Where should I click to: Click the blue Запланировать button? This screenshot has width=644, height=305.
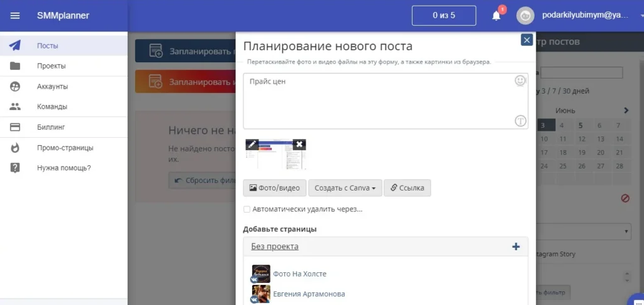(x=186, y=51)
